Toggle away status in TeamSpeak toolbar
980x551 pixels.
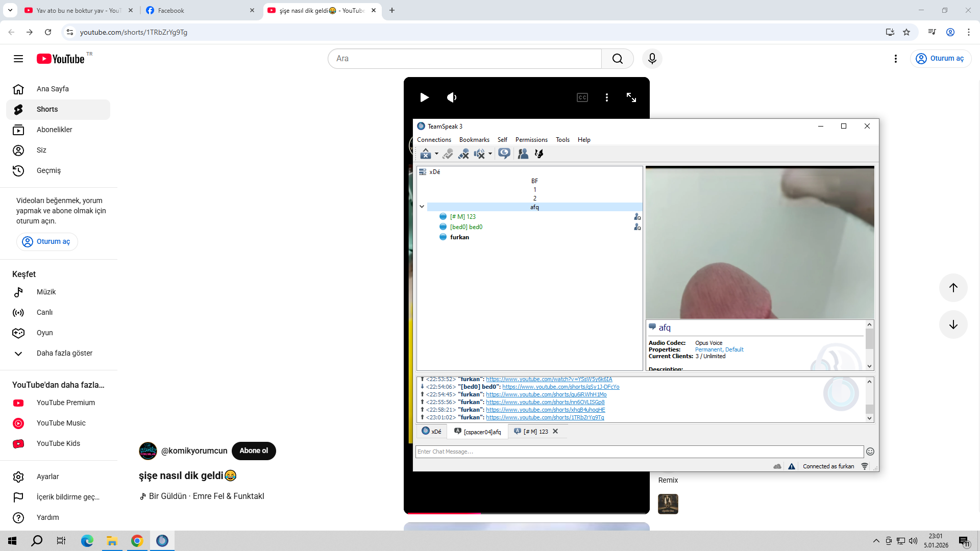[426, 154]
